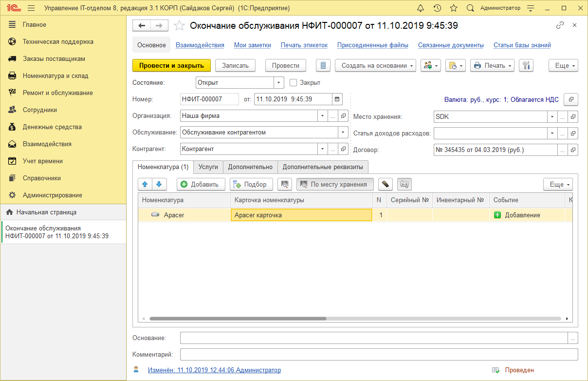Expand the Обслуживание combo box
The width and height of the screenshot is (588, 381).
tap(343, 132)
